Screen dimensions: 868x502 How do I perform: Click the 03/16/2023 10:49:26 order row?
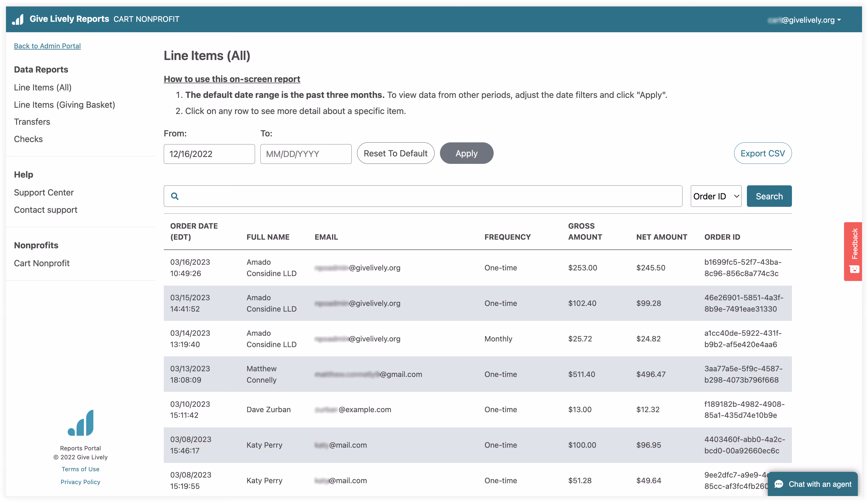pyautogui.click(x=477, y=268)
